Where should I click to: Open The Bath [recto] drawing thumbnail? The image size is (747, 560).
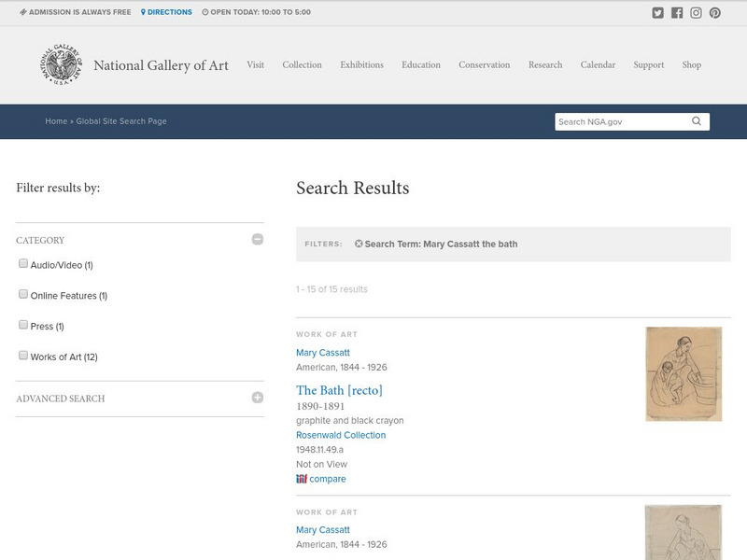(x=684, y=374)
